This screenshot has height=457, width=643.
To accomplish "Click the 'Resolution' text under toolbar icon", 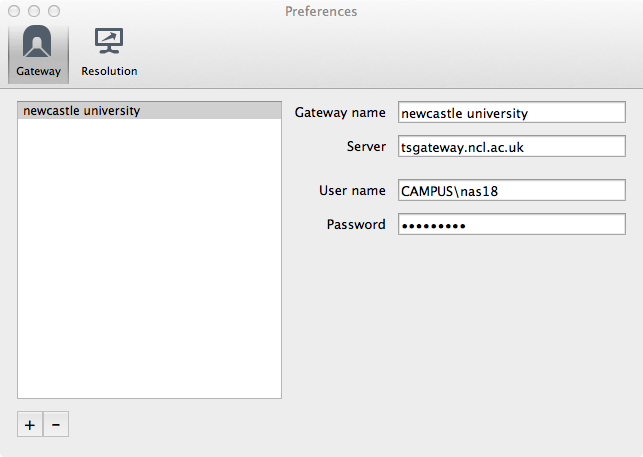I will [109, 71].
